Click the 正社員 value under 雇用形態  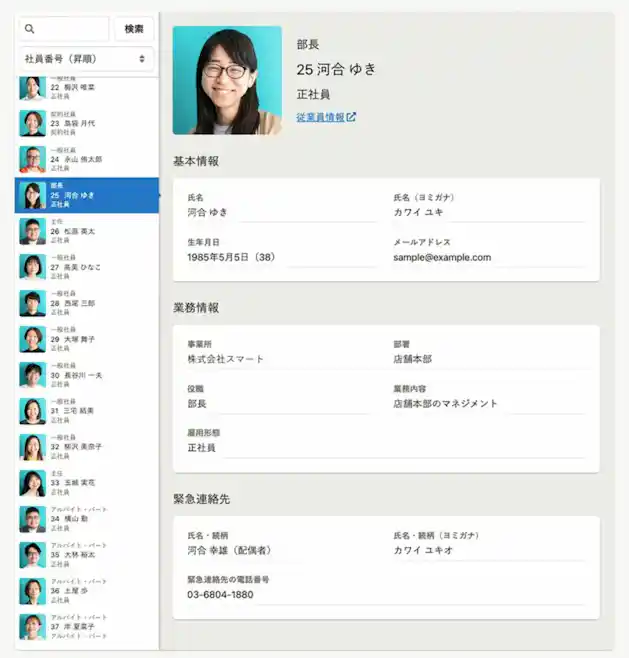[201, 448]
